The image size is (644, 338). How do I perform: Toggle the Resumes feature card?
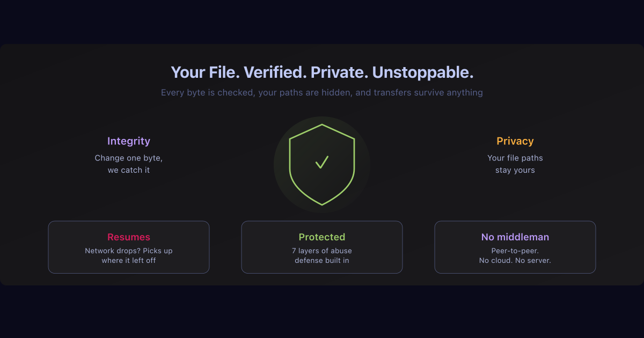pos(129,247)
